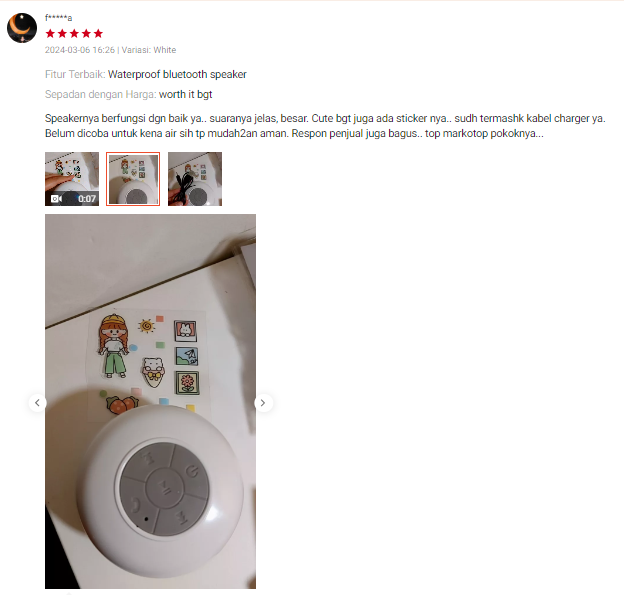
Task: Go to the previous image with left arrow
Action: coord(37,403)
